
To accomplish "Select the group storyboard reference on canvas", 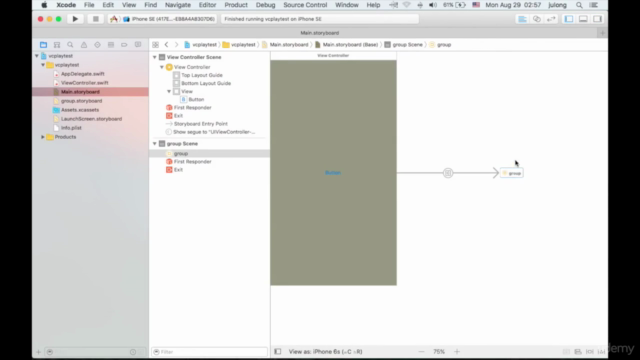I will coord(512,173).
